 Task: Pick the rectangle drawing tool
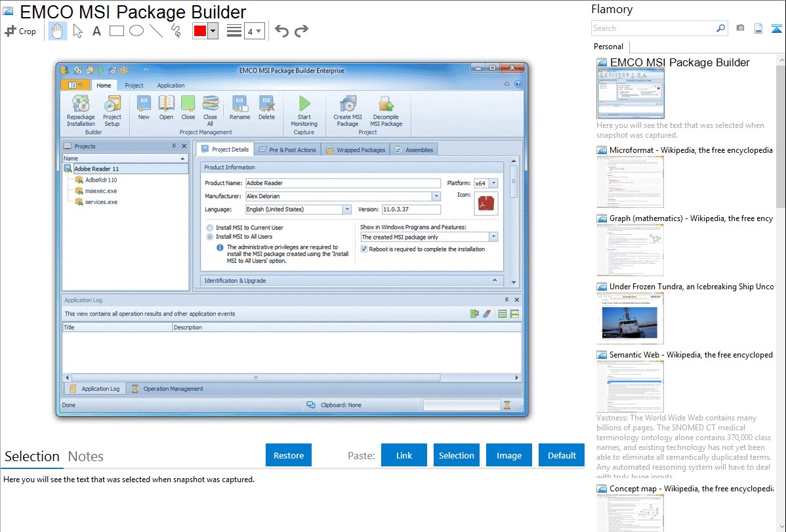pos(116,31)
